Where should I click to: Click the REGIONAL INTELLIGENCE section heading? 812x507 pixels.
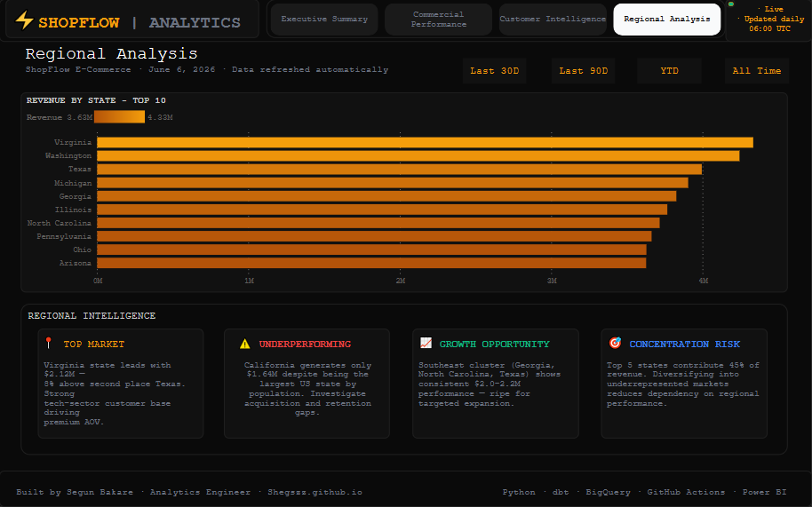92,315
